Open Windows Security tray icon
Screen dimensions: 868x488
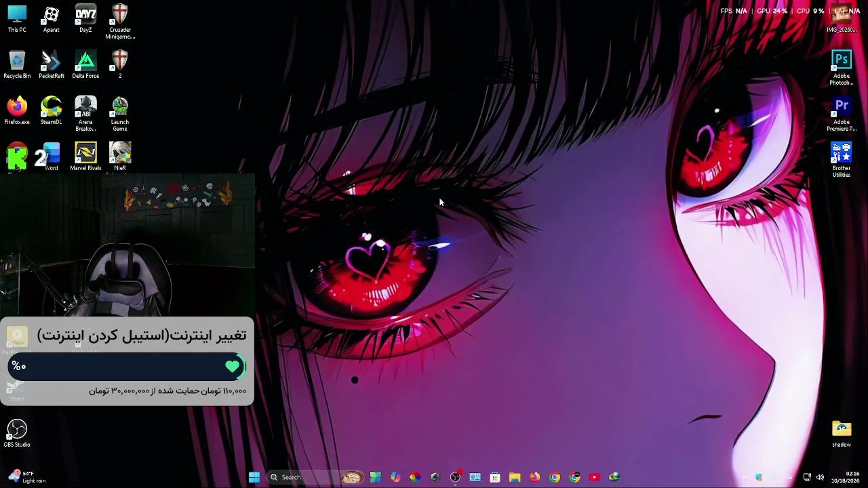click(x=759, y=477)
